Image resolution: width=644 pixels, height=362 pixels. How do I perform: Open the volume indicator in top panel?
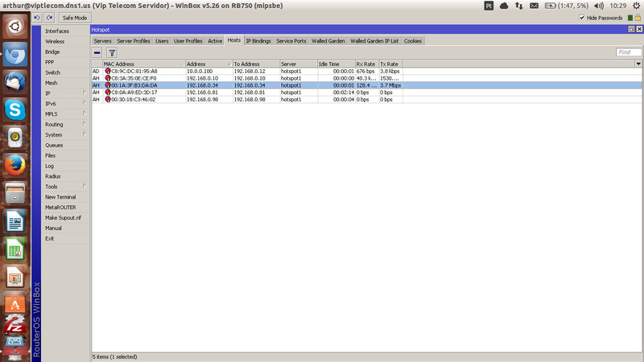click(x=599, y=6)
